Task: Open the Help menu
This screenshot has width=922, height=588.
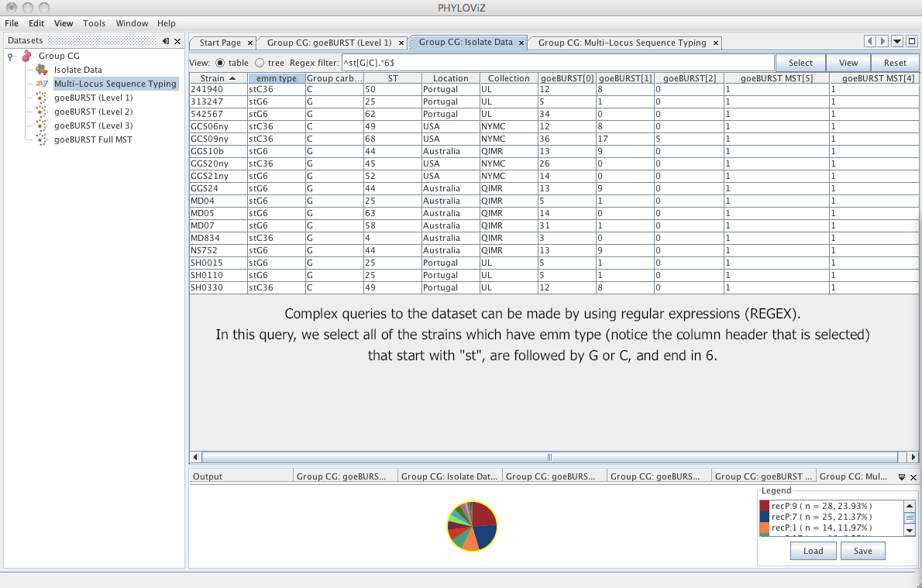Action: [x=167, y=23]
